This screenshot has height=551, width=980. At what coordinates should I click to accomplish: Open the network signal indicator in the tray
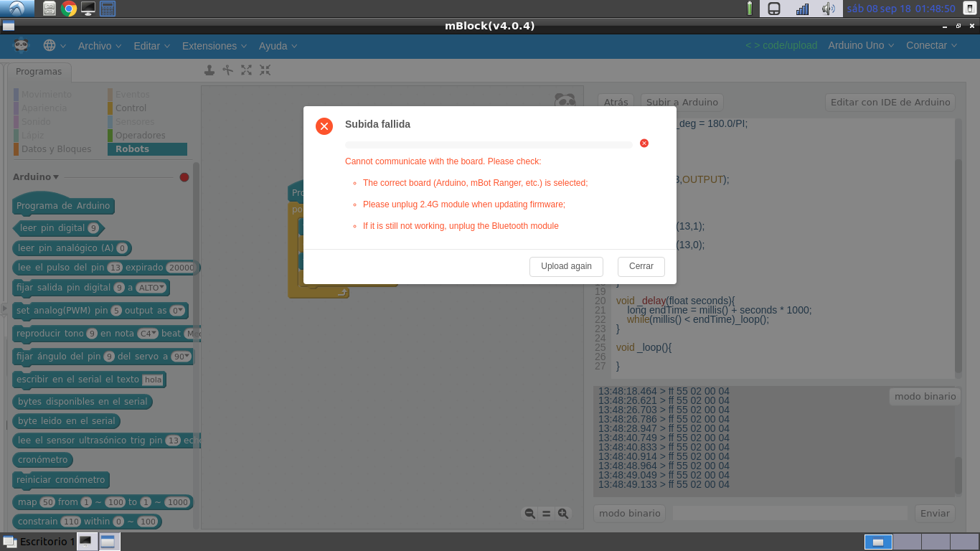[x=802, y=9]
